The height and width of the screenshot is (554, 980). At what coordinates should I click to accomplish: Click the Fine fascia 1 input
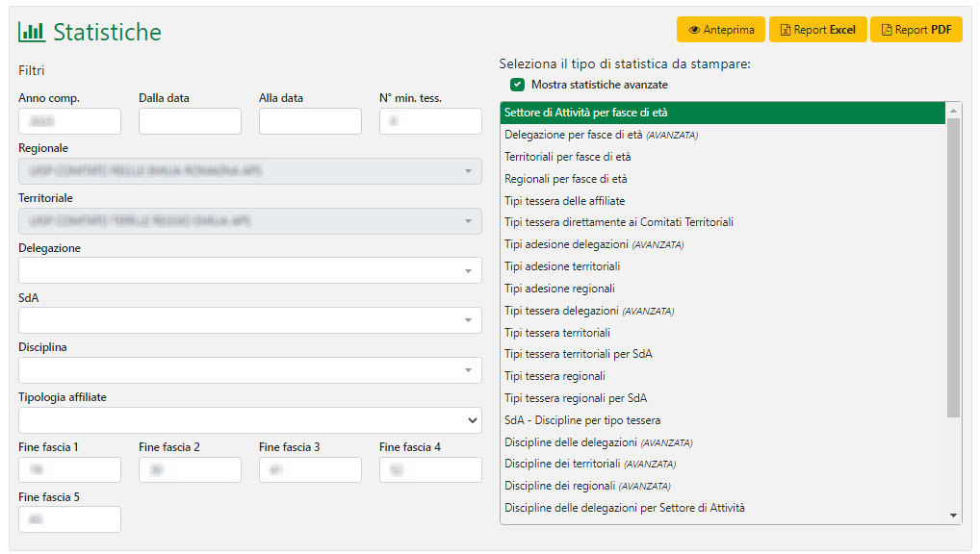click(x=69, y=469)
